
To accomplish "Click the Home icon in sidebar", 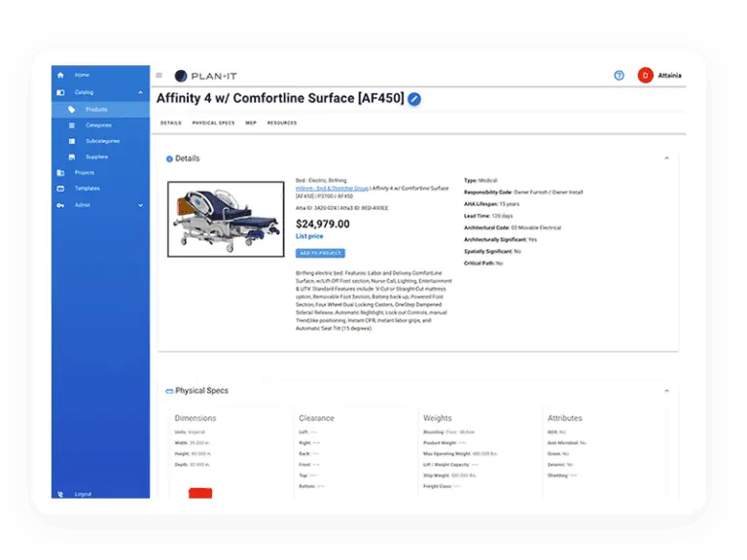I will 60,75.
